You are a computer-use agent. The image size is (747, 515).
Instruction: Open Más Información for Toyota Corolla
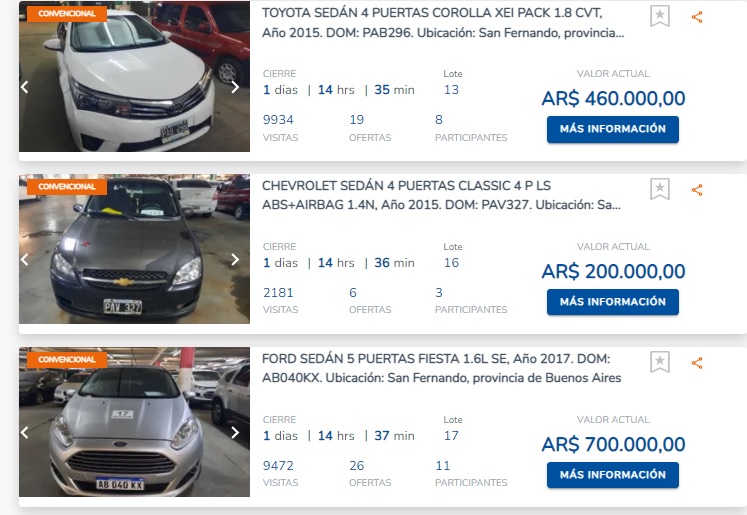pos(613,129)
